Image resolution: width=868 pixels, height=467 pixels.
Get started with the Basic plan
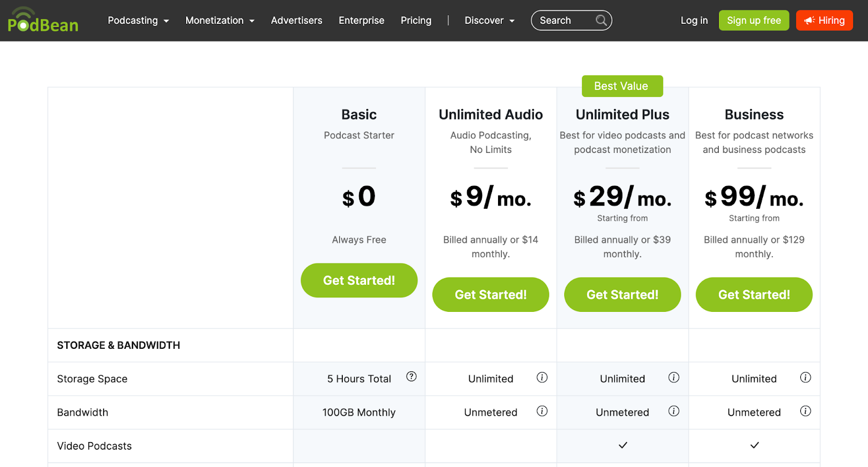coord(359,280)
